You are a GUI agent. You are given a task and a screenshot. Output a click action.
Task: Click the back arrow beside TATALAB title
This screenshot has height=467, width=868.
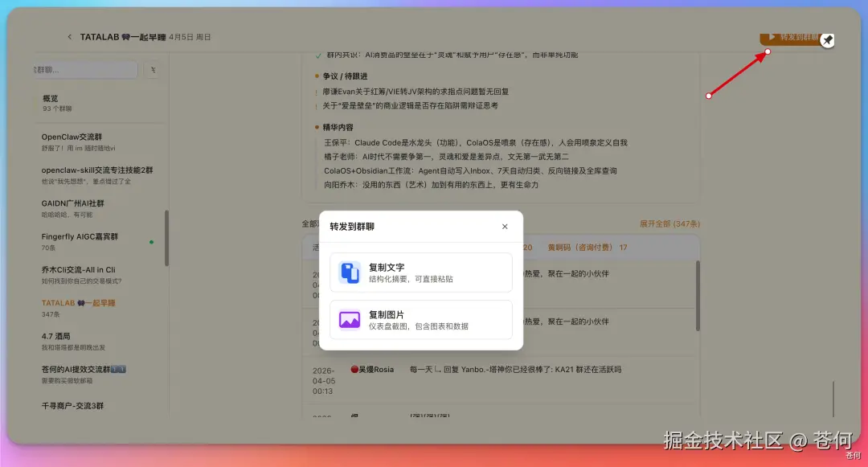69,37
